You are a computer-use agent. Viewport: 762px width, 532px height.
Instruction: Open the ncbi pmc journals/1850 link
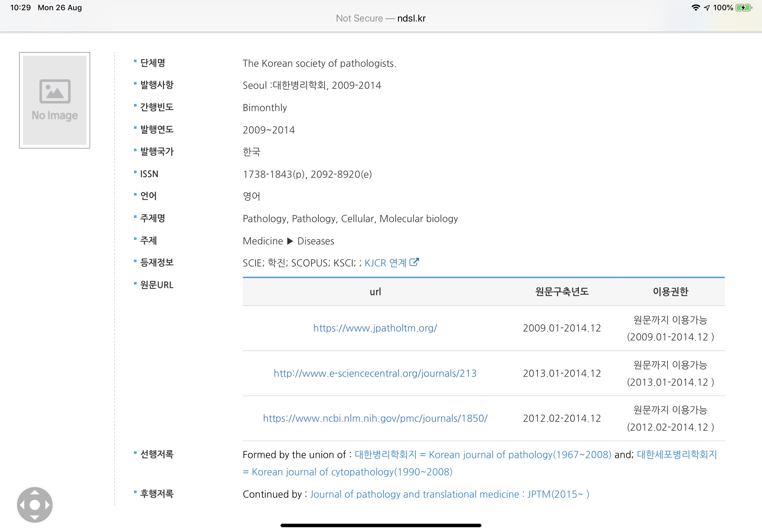tap(375, 418)
